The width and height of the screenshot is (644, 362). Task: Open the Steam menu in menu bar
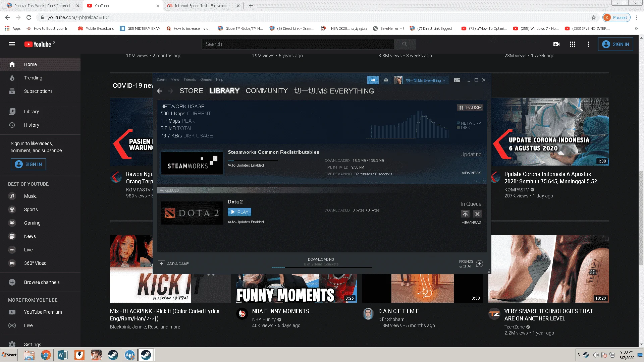tap(161, 79)
